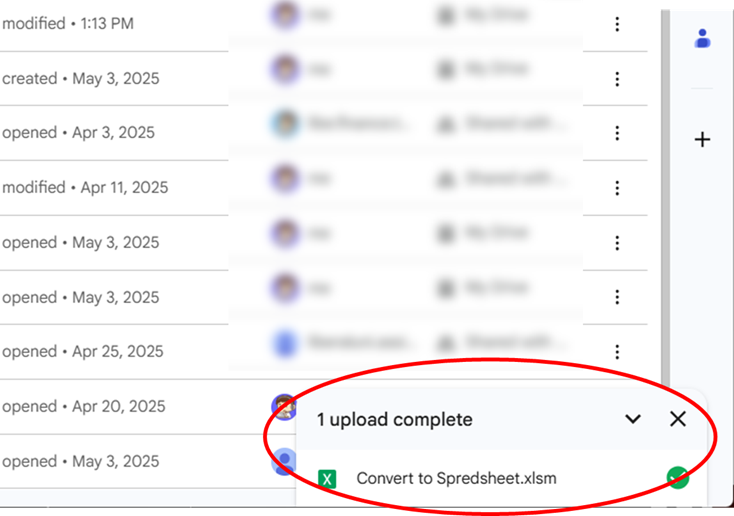Open more actions for file created May 3, 2025

tap(617, 79)
